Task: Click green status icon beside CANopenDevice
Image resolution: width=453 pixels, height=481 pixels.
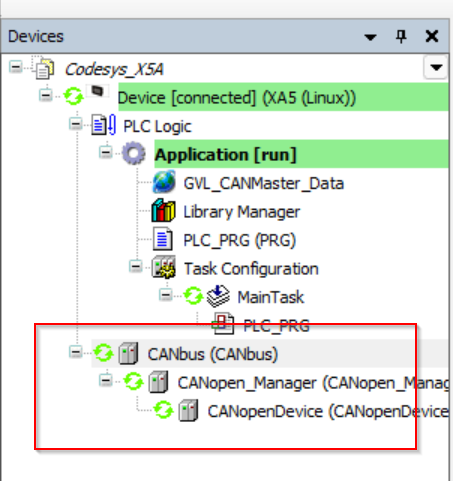Action: click(163, 410)
